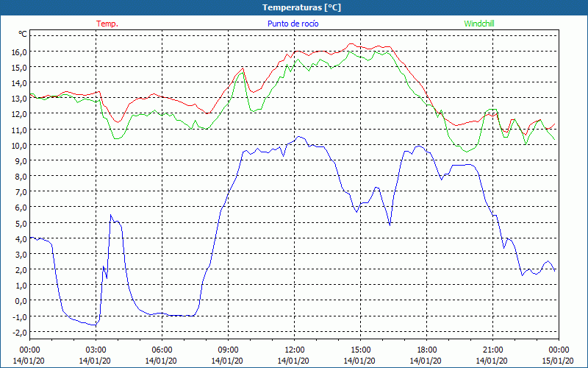Click the "3,0" y-axis value
Viewport: 588px width, 368px height.
[x=21, y=254]
